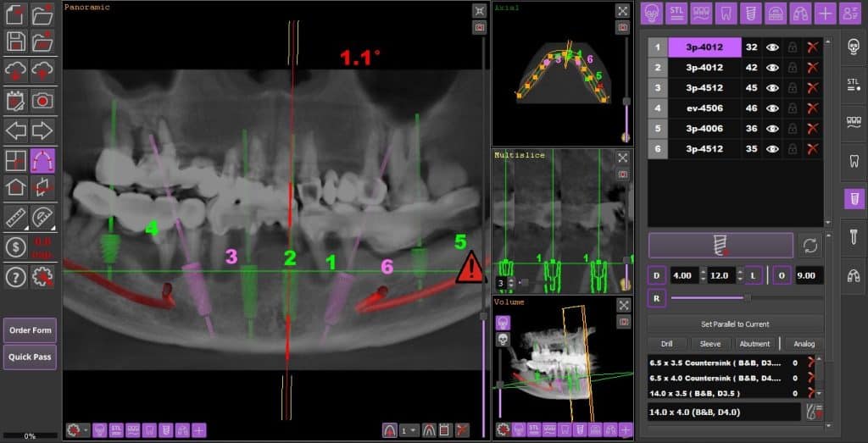868x443 pixels.
Task: Increase the implant diameter 4.00 stepper
Action: click(x=703, y=272)
